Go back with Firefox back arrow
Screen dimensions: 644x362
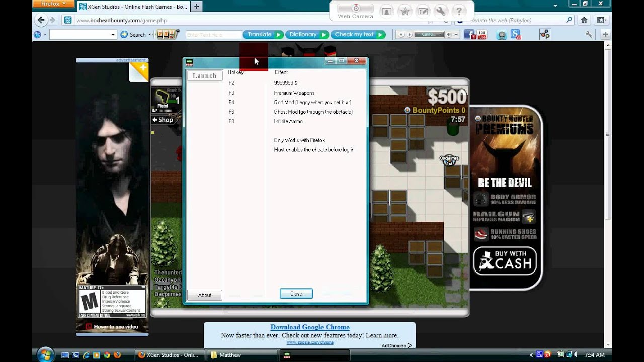(41, 20)
